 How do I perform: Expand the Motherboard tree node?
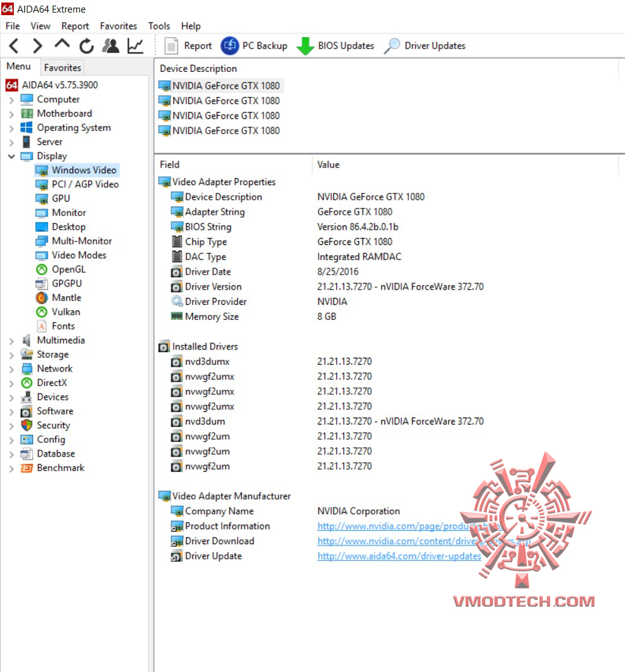click(x=11, y=114)
